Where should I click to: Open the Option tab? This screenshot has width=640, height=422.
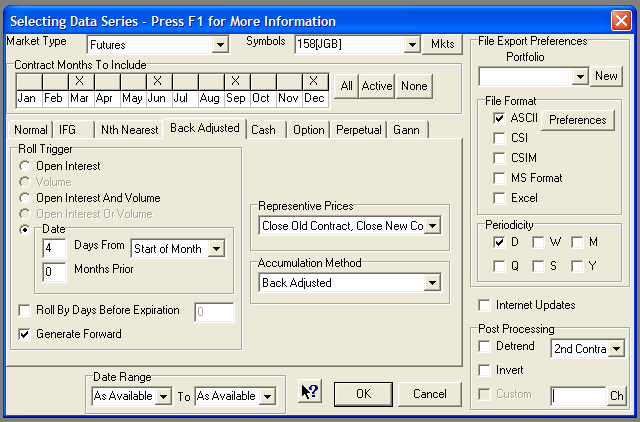point(309,130)
